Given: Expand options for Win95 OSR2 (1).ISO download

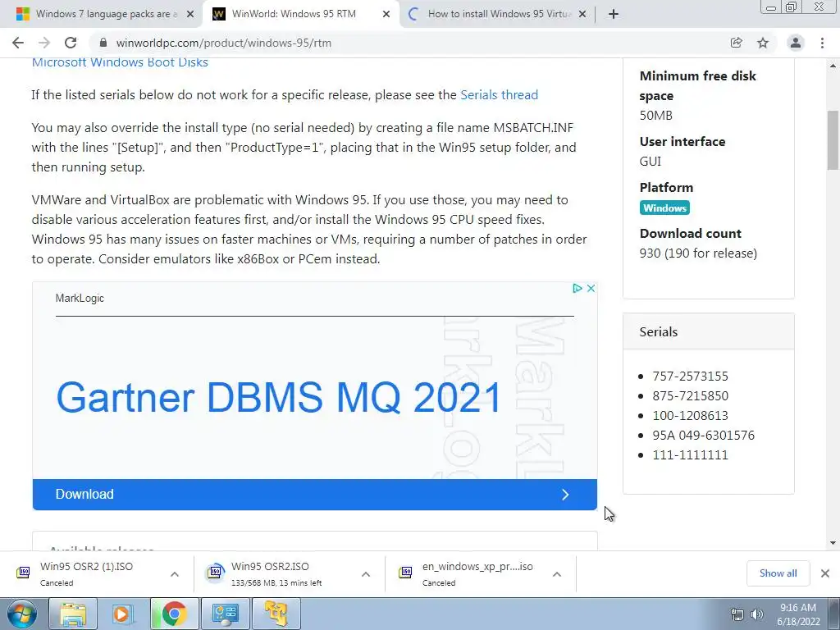Looking at the screenshot, I should coord(175,574).
